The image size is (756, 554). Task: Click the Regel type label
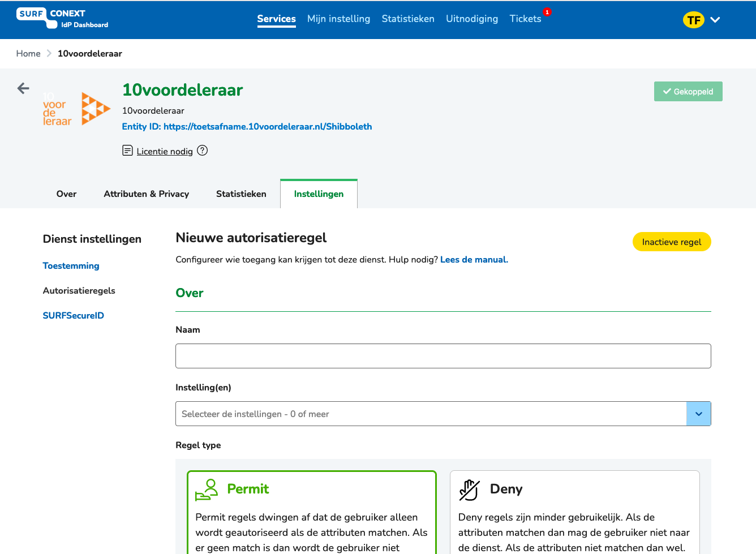(199, 445)
